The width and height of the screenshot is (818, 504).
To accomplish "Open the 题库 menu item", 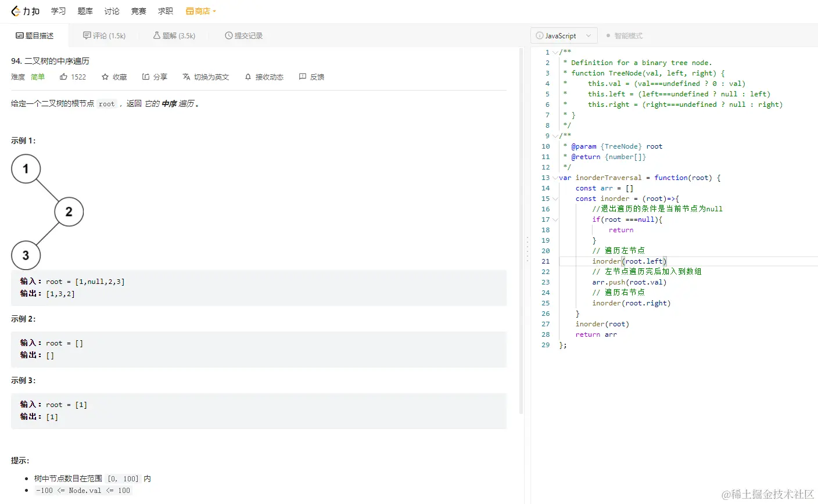I will point(85,10).
